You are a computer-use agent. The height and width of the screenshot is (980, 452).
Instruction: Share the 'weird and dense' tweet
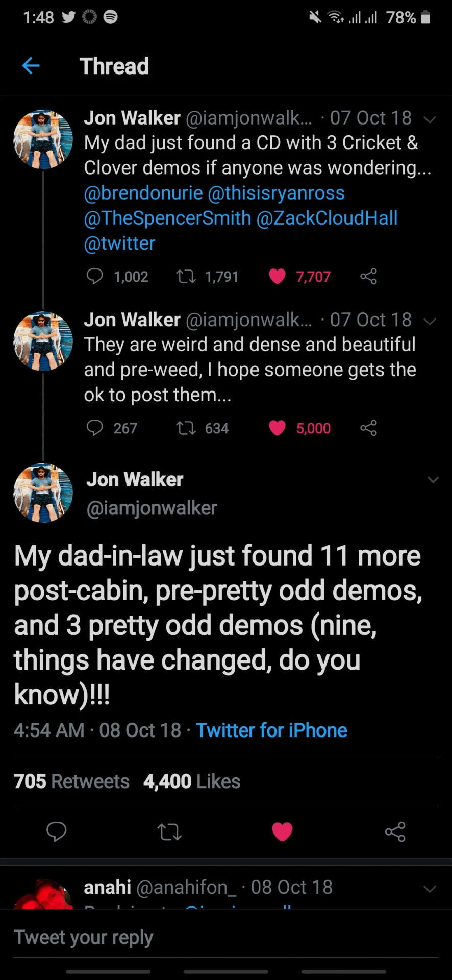[368, 428]
